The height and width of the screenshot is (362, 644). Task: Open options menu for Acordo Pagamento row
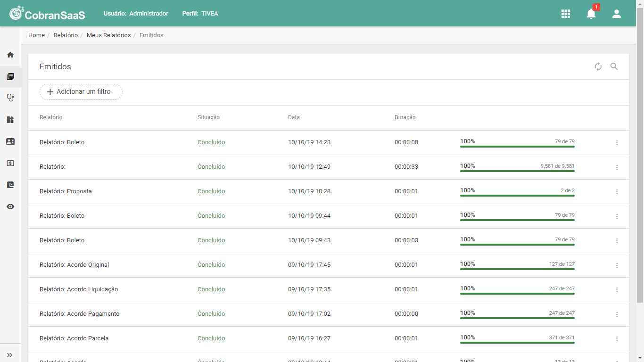[617, 314]
